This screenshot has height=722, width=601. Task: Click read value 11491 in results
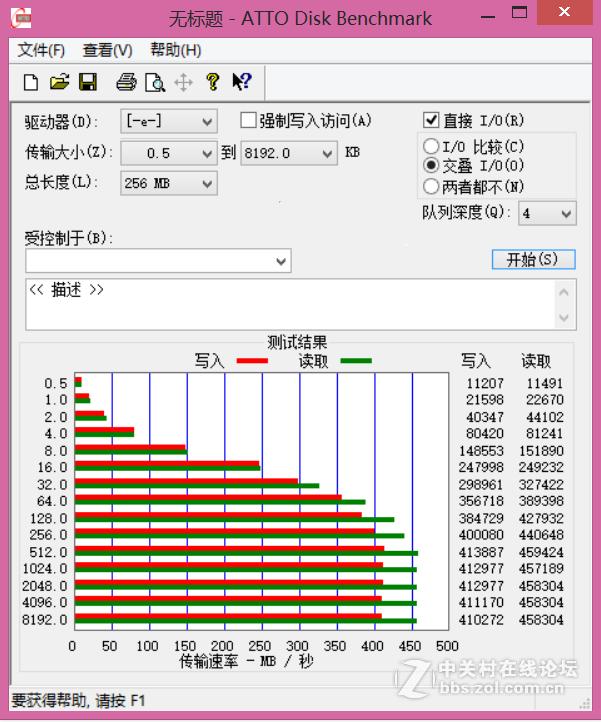tap(545, 383)
